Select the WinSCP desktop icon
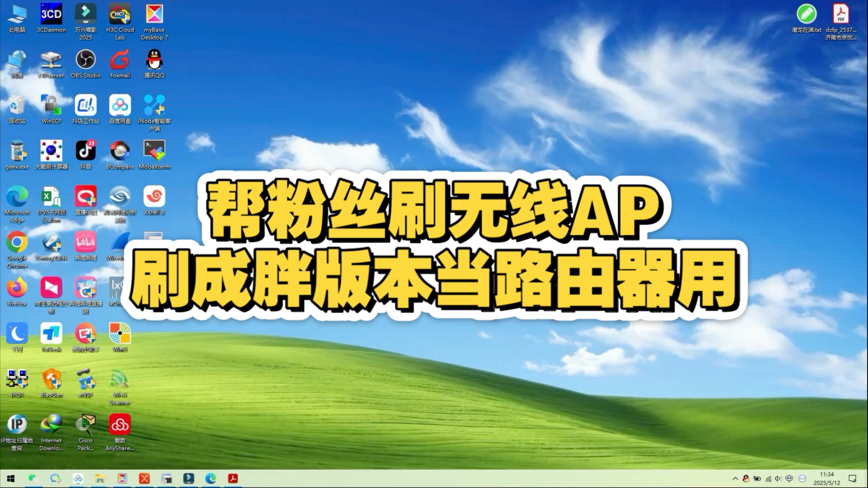868x488 pixels. click(51, 109)
